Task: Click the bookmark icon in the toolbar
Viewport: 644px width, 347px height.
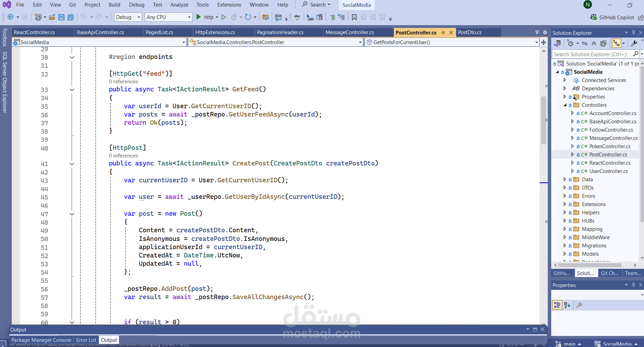Action: 354,17
